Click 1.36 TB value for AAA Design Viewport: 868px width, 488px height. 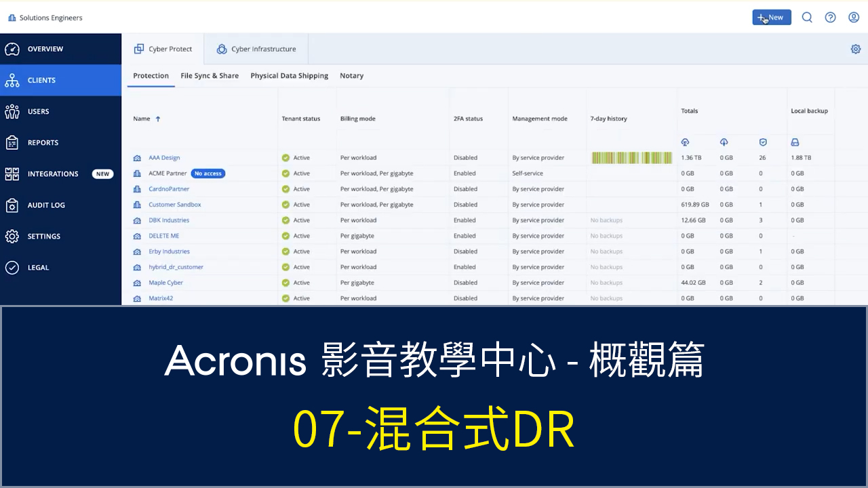pyautogui.click(x=691, y=158)
